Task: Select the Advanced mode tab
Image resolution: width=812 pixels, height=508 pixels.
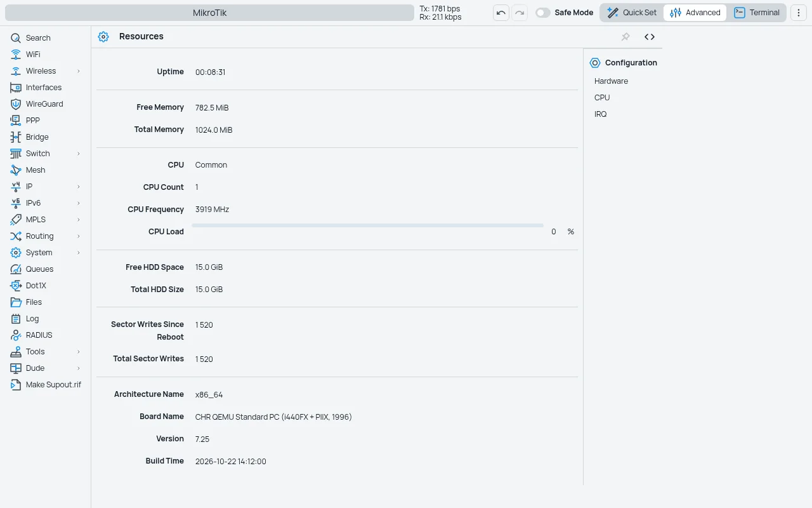Action: pos(695,13)
